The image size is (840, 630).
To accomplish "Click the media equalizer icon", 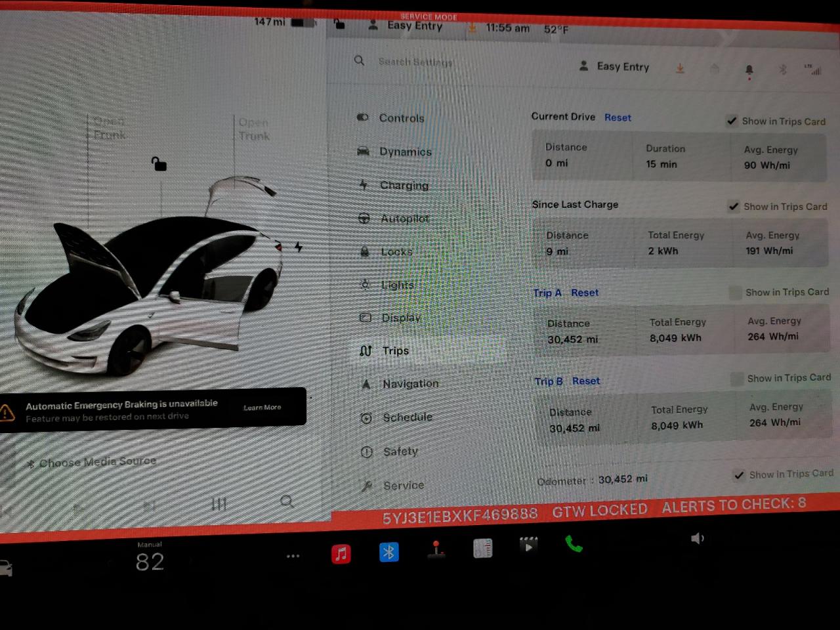I will pos(219,504).
